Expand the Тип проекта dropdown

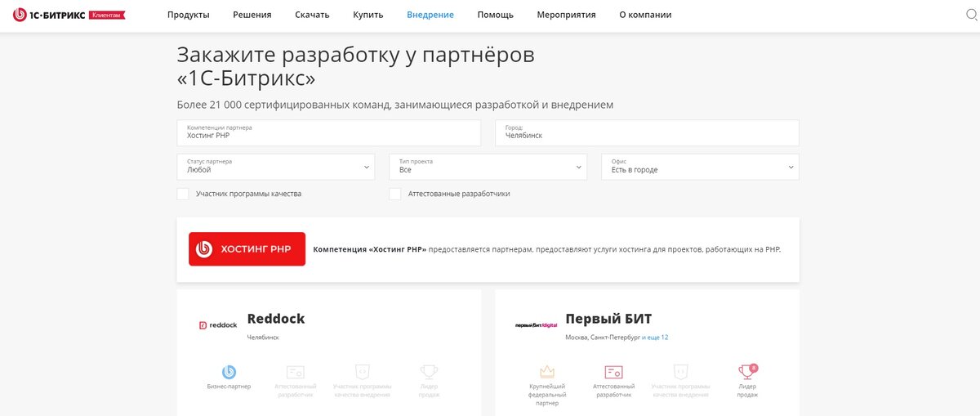coord(488,167)
